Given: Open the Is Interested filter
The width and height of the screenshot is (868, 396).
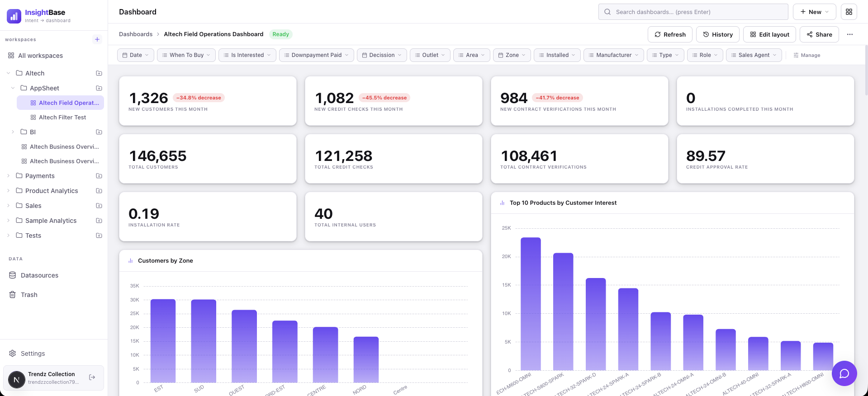Looking at the screenshot, I should coord(247,55).
